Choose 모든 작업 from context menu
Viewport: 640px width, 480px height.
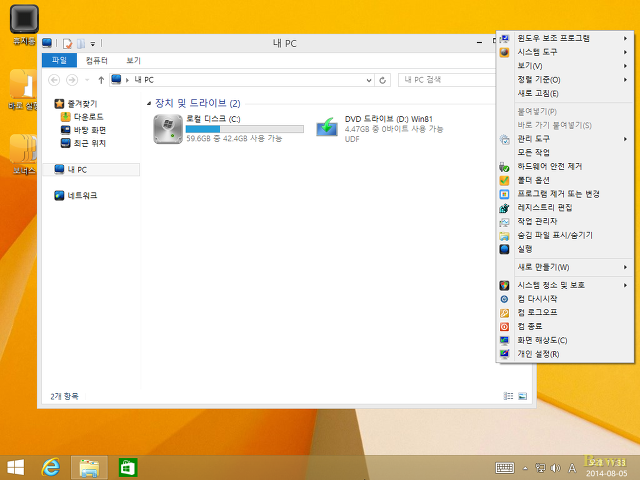point(565,153)
